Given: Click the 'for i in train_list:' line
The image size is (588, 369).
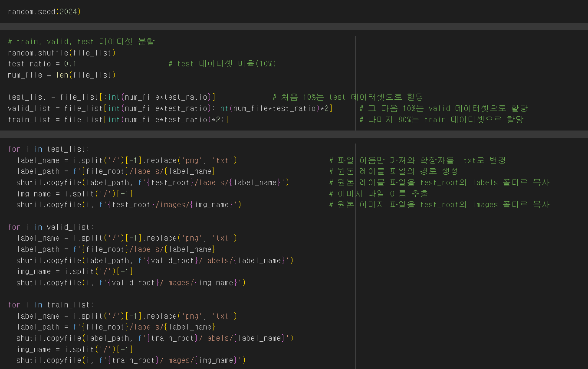Looking at the screenshot, I should coord(51,305).
